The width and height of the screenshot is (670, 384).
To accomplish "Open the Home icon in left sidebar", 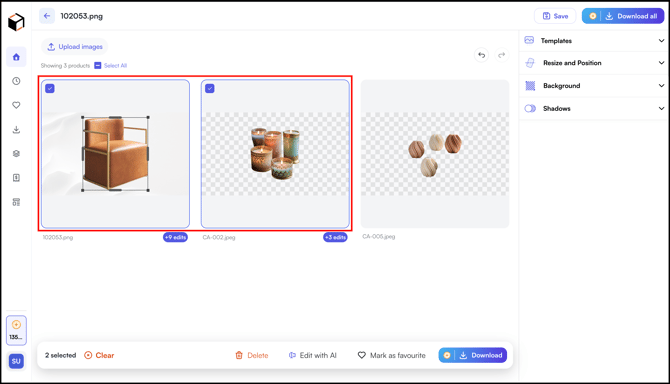I will click(x=16, y=57).
